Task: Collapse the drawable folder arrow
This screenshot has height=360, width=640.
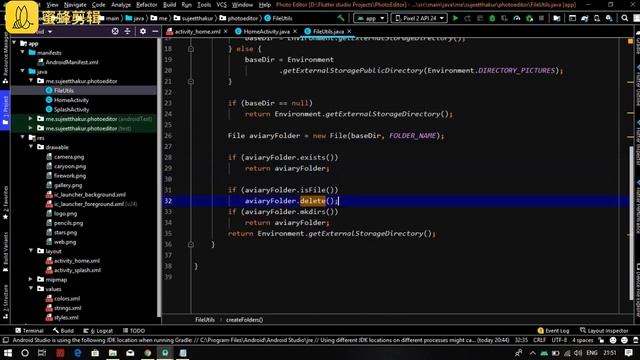Action: [31, 147]
